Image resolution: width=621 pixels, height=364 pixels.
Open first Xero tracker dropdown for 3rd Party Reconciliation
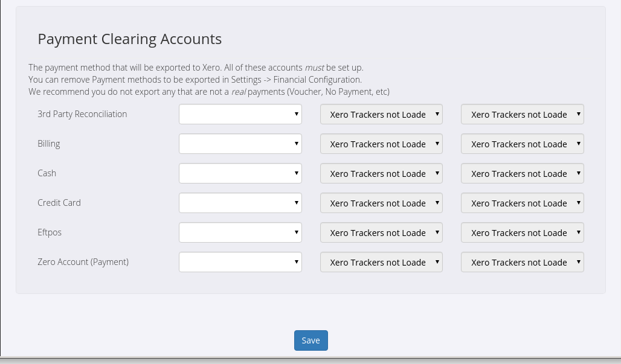tap(381, 114)
